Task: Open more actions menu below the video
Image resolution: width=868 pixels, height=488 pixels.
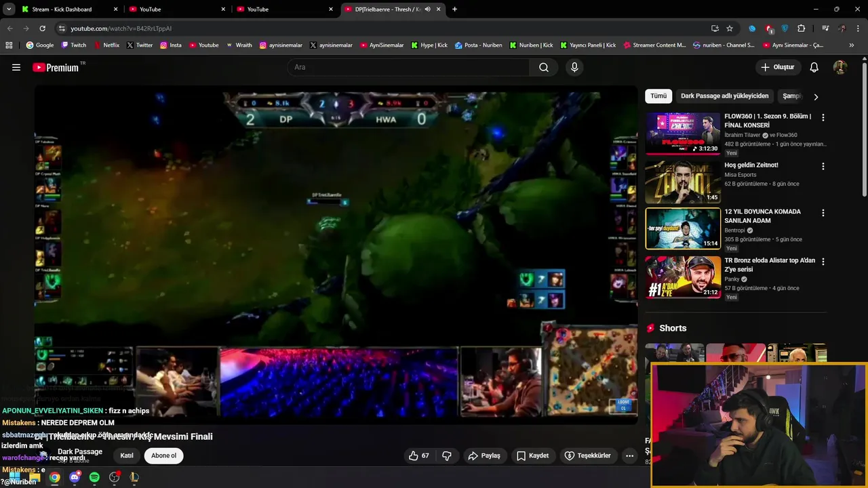Action: click(x=629, y=455)
